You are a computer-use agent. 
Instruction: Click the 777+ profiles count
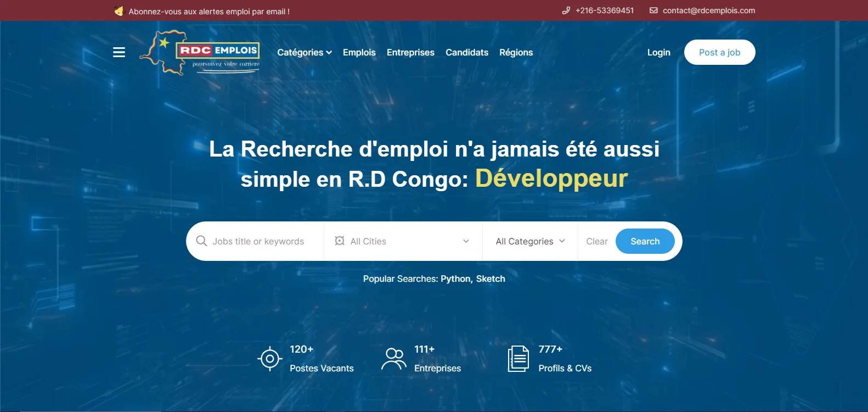point(550,349)
